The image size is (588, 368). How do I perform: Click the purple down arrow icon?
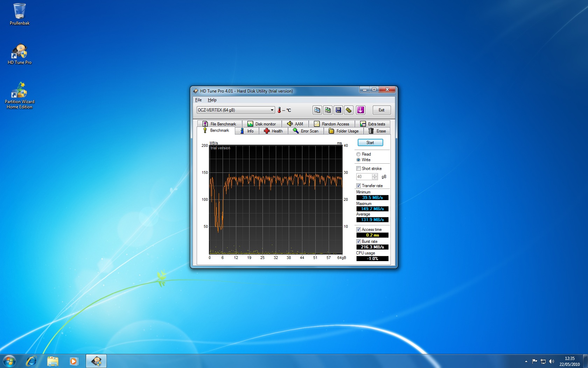pyautogui.click(x=360, y=110)
